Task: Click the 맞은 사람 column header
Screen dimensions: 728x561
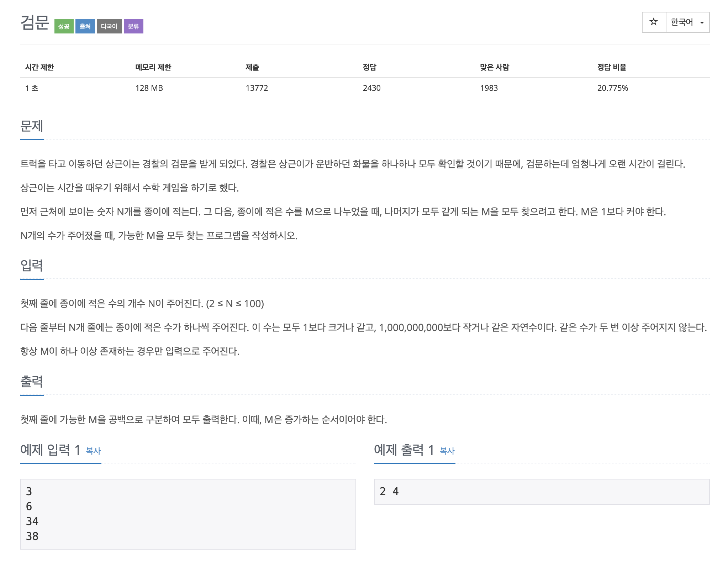Action: pos(494,67)
